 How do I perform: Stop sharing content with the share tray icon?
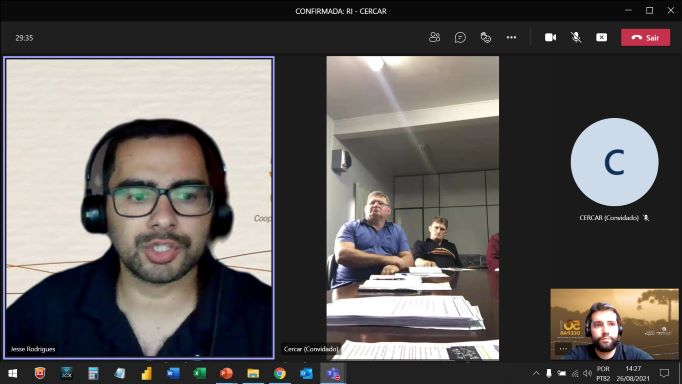point(602,37)
